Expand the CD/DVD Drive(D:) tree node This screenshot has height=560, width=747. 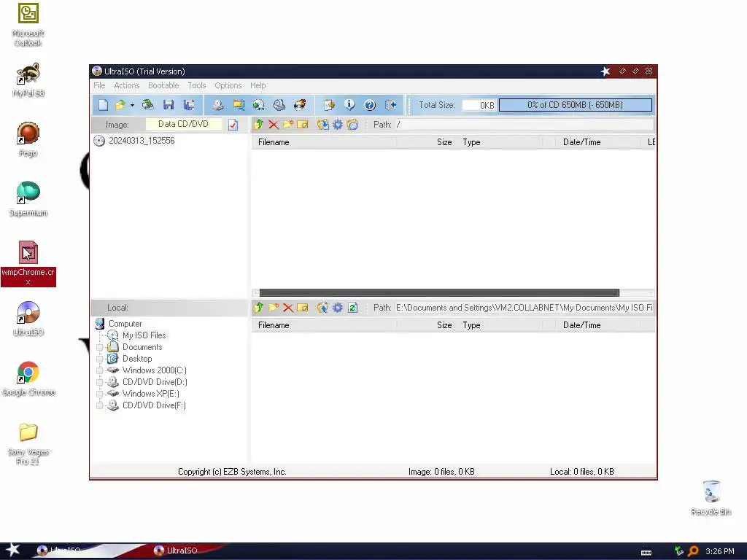[99, 382]
